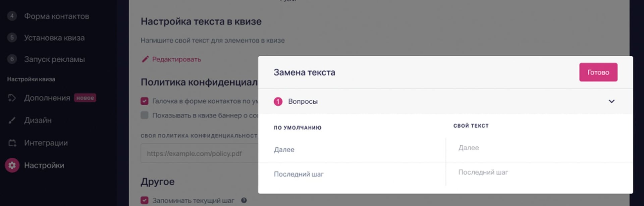Screen dimensions: 644x206
Task: Toggle Галочка в форме контактов checkbox
Action: (x=145, y=101)
